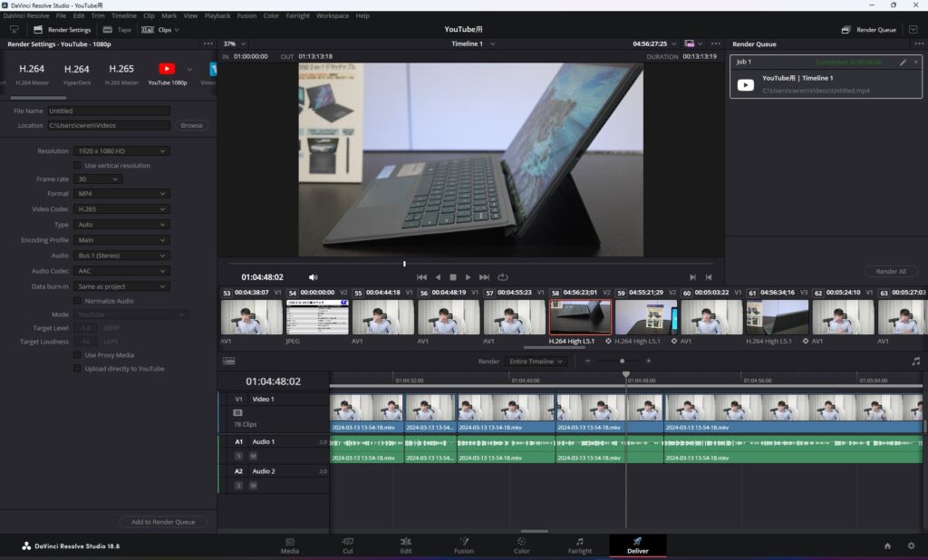Switch to the Edit page tab
Screen dimensions: 928x560
pyautogui.click(x=405, y=546)
